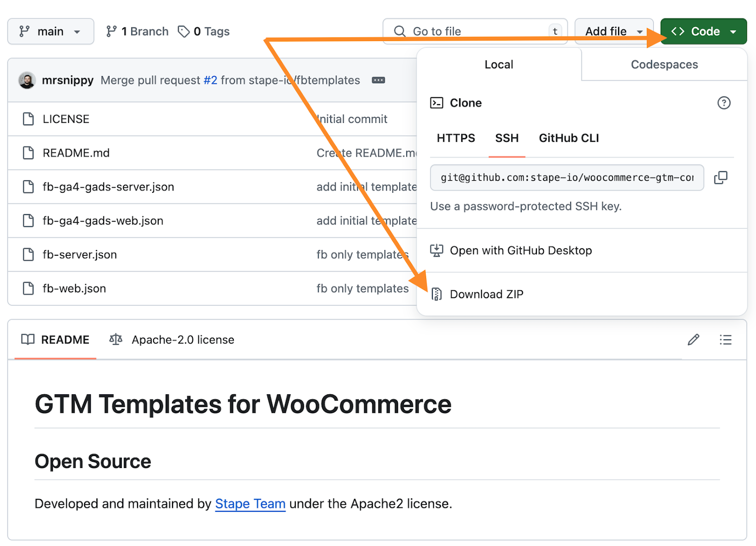This screenshot has width=756, height=546.
Task: Select the SSH clone option
Action: 507,138
